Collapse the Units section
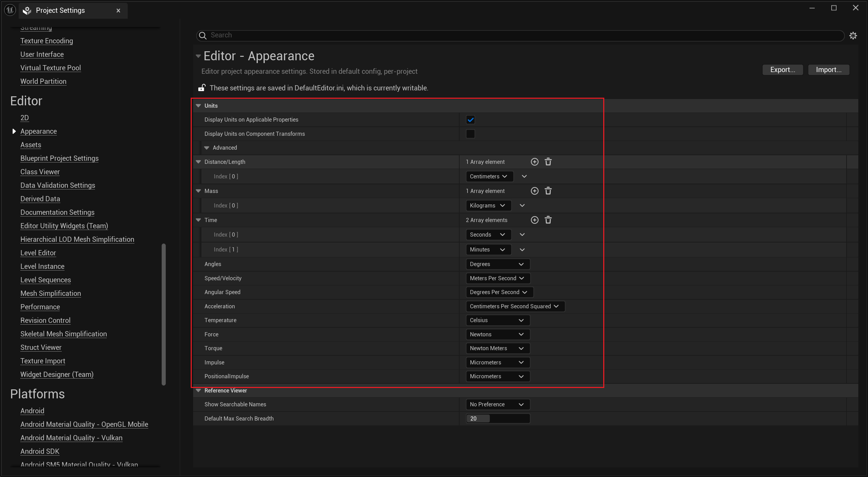Screen dimensions: 868x477 [x=198, y=106]
